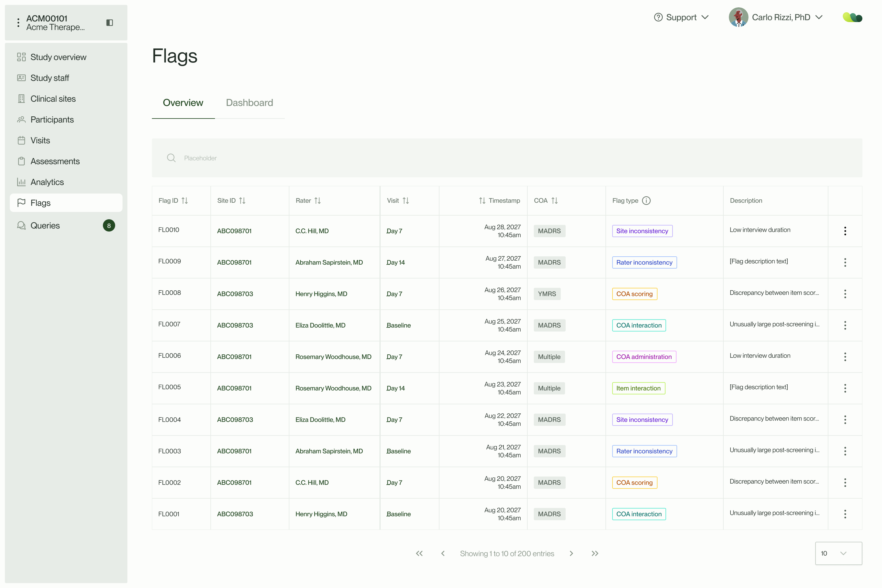
Task: Click the Description column header
Action: 746,201
